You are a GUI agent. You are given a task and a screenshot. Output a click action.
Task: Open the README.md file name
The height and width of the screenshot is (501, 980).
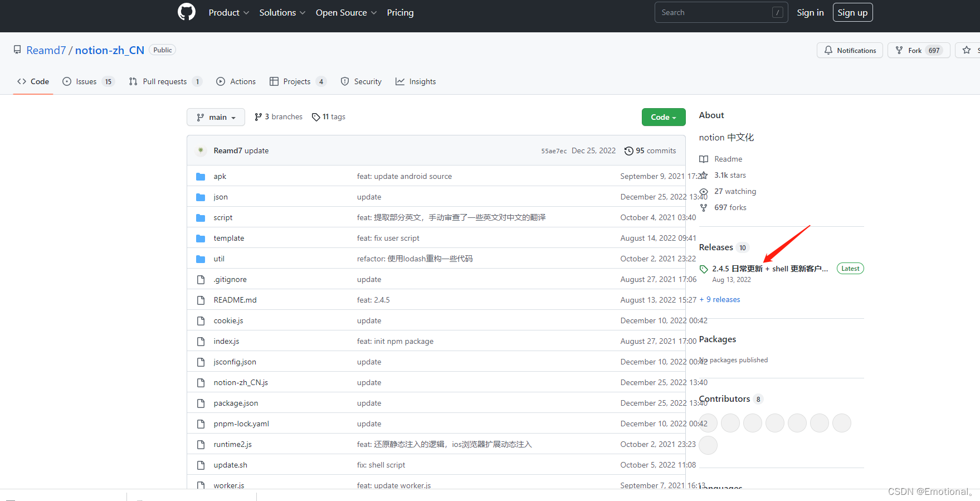pos(235,300)
